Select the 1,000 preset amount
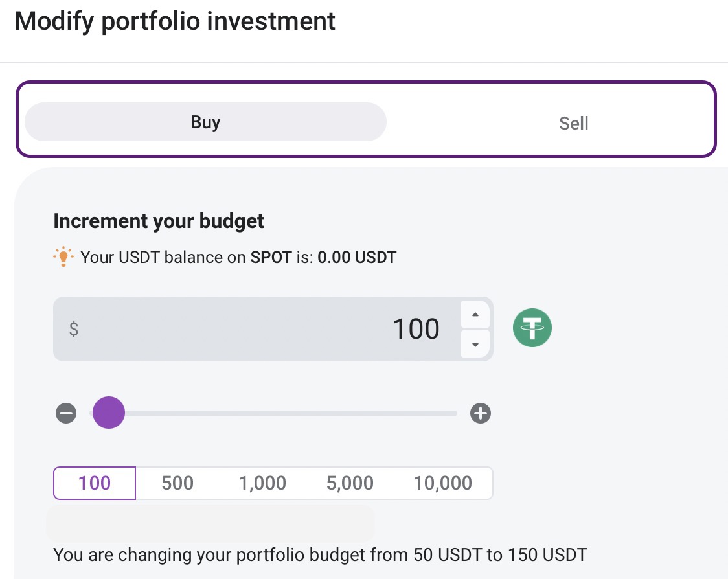 tap(262, 483)
